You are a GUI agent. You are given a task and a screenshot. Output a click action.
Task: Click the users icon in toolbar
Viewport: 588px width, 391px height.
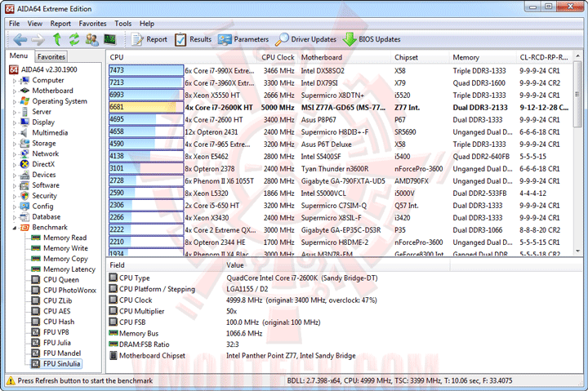pos(91,39)
